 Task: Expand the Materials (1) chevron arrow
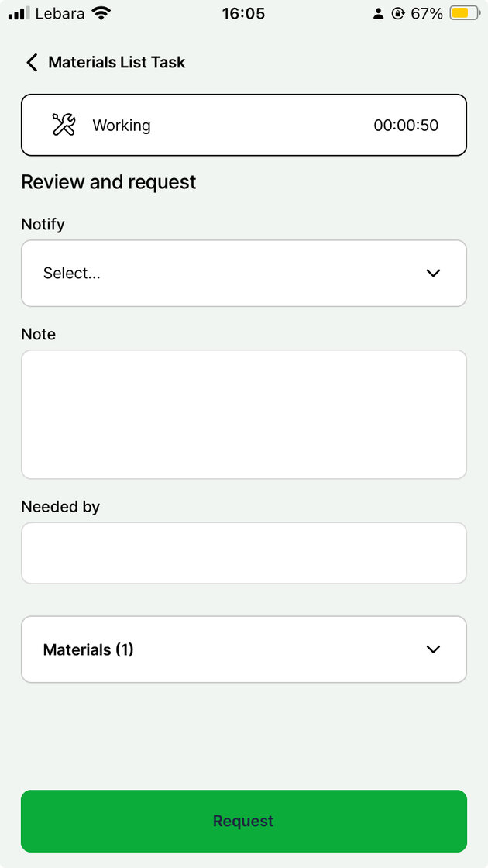(433, 649)
